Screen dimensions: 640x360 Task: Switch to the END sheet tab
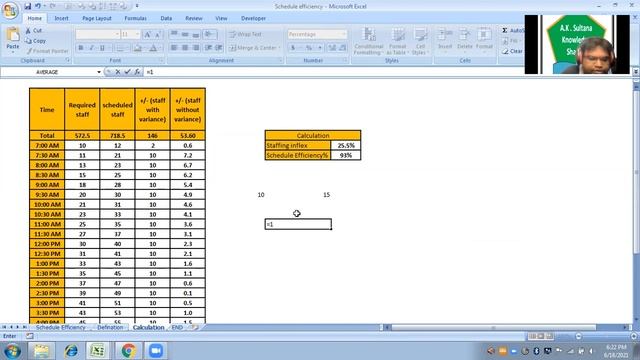(177, 327)
